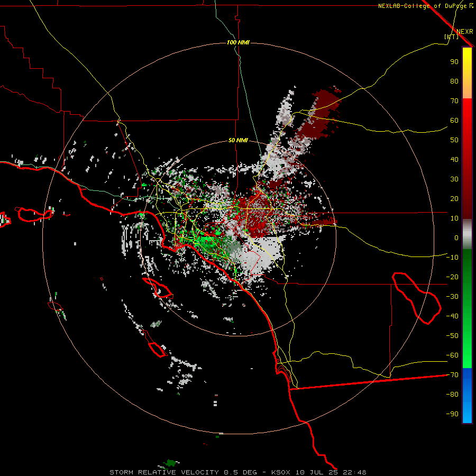The width and height of the screenshot is (476, 476).
Task: Click the NEXR label near the color scale
Action: (x=465, y=32)
